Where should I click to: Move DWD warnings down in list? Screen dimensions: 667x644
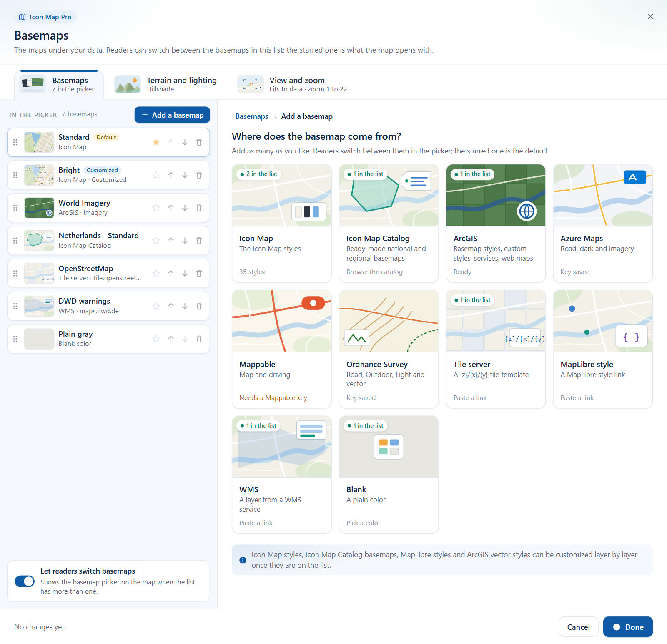(x=185, y=306)
